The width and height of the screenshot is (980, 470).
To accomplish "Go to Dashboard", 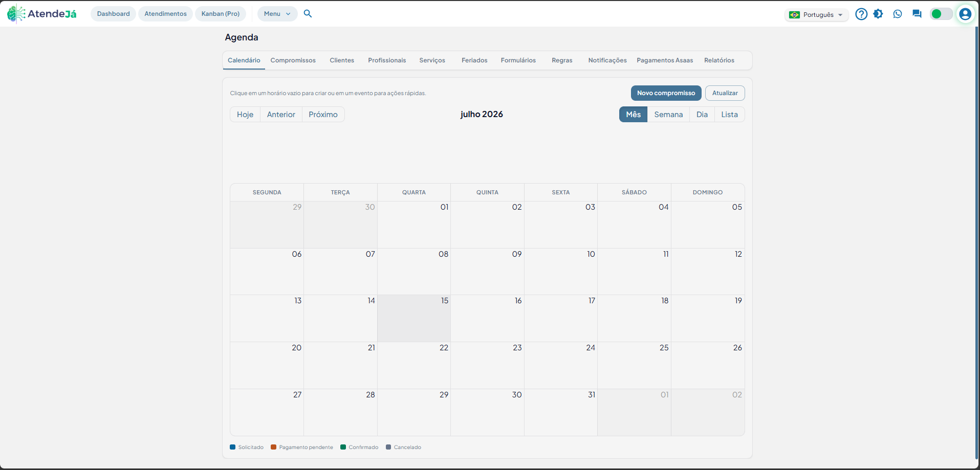I will [113, 14].
